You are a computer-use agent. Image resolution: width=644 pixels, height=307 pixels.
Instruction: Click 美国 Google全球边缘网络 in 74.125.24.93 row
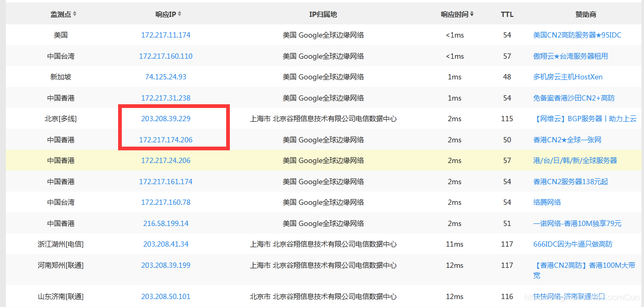tap(323, 77)
